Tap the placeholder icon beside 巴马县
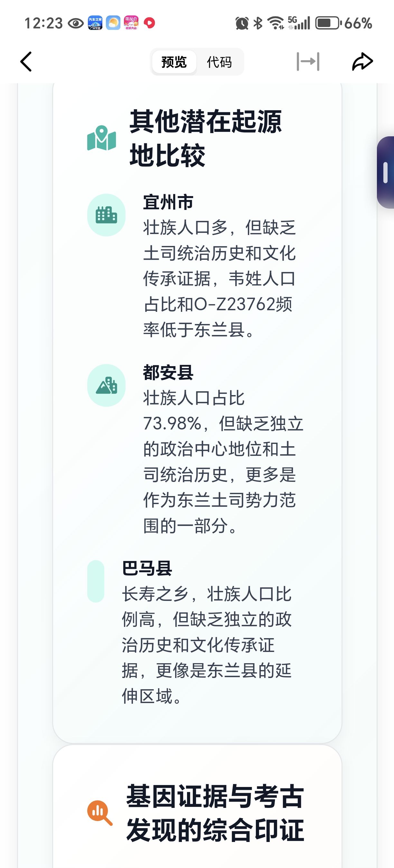394x868 pixels. click(96, 581)
